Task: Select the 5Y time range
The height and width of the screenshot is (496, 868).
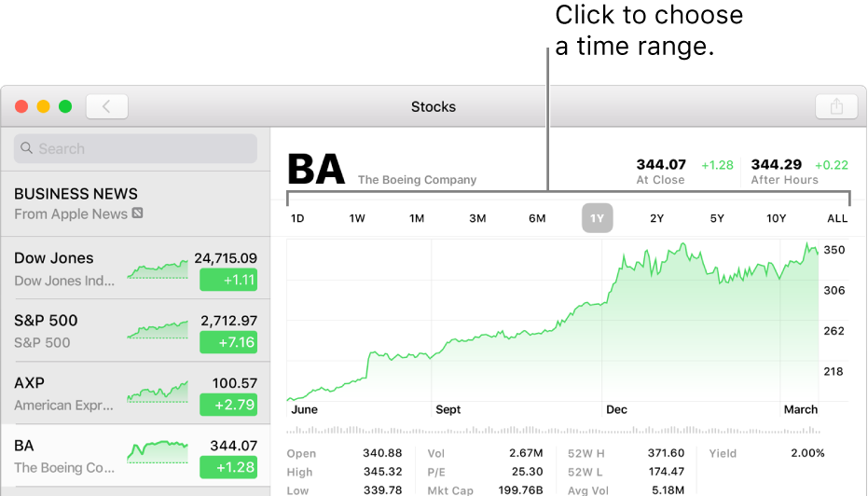Action: click(x=717, y=218)
